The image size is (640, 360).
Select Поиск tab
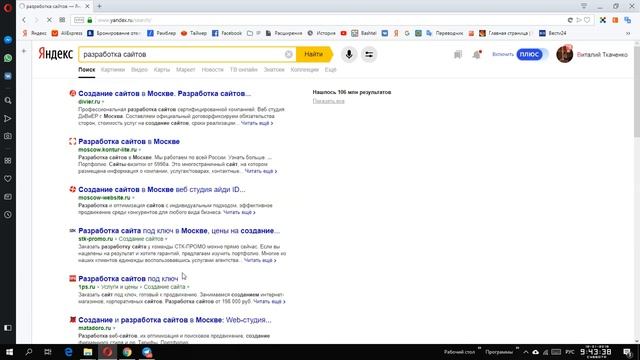(x=87, y=70)
